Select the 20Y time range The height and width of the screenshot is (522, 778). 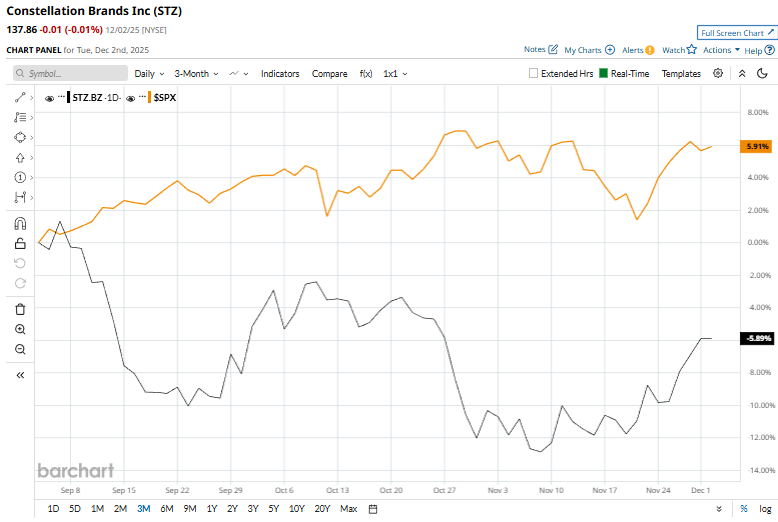click(322, 509)
